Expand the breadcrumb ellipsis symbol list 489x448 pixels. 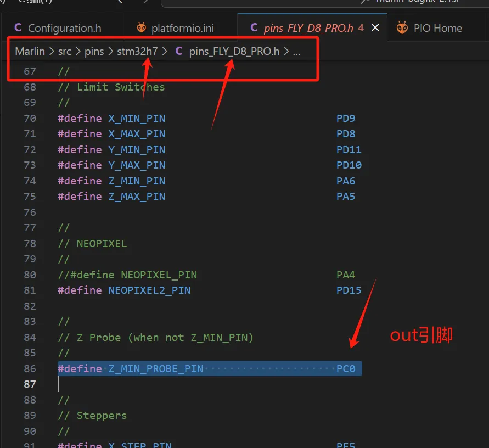(297, 52)
